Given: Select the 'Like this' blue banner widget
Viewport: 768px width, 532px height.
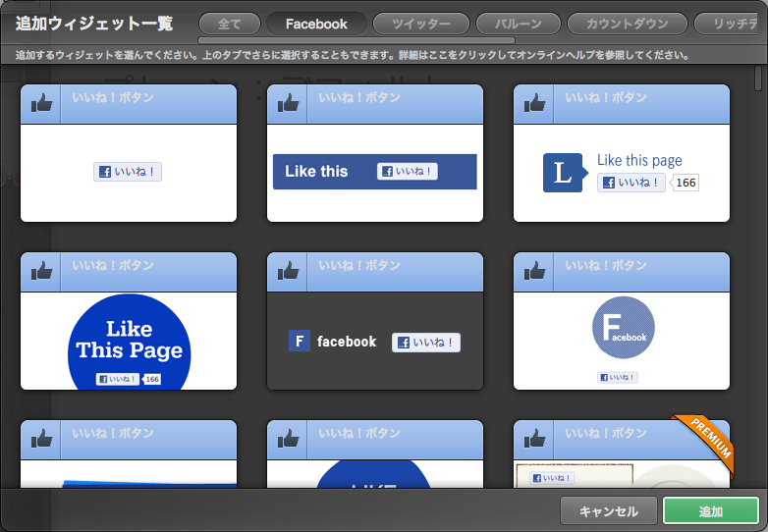Looking at the screenshot, I should (x=375, y=153).
